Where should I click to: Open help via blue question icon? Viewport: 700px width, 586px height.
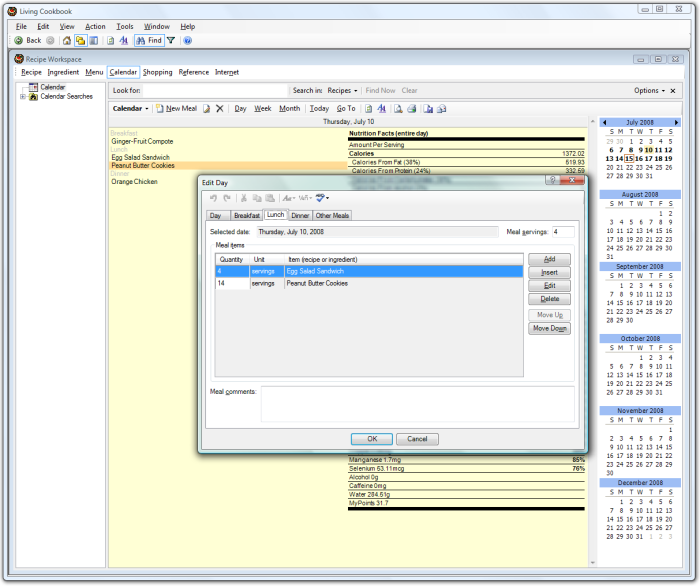pos(188,41)
